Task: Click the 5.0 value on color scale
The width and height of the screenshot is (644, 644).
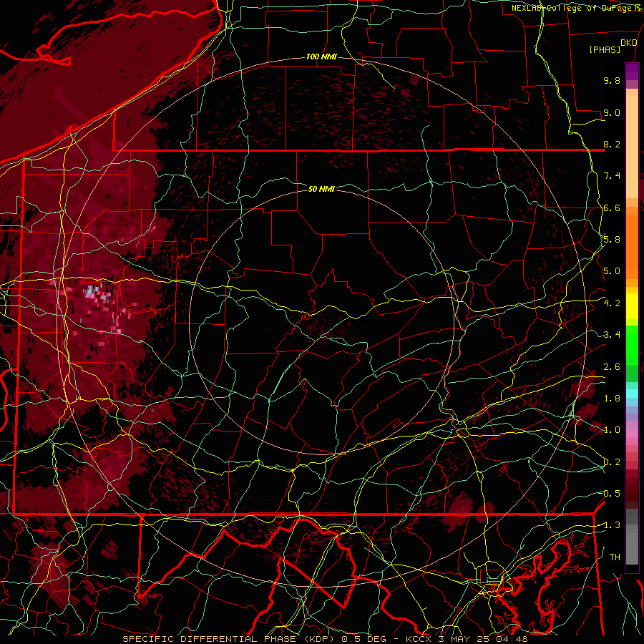Action: tap(612, 271)
